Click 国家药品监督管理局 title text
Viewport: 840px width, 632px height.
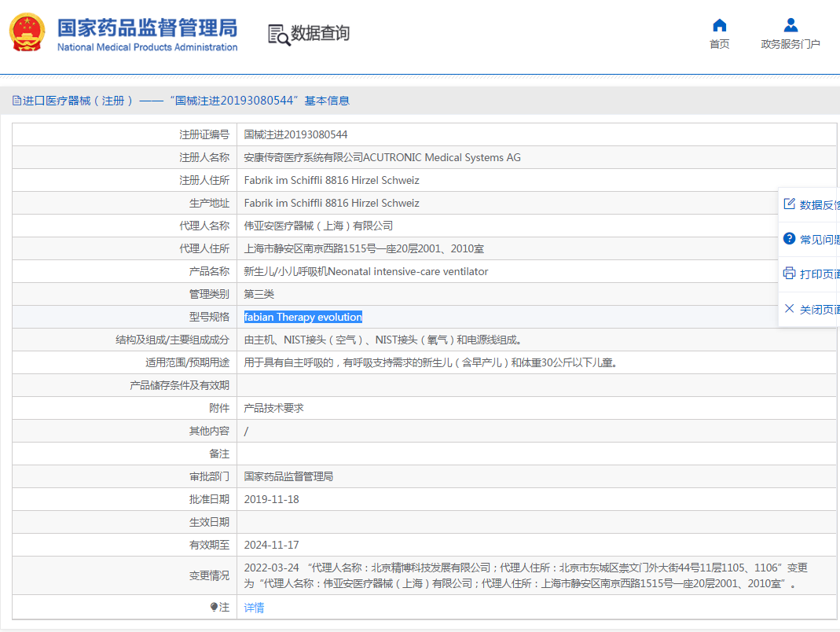[147, 28]
